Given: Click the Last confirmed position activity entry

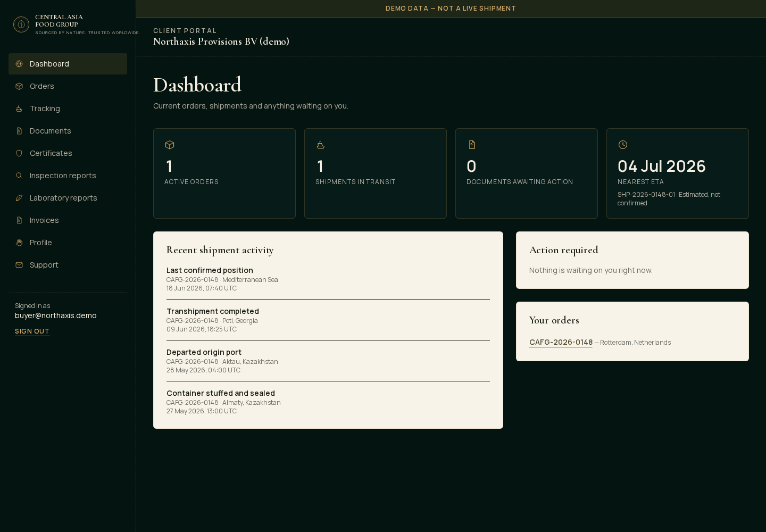Looking at the screenshot, I should [x=328, y=279].
